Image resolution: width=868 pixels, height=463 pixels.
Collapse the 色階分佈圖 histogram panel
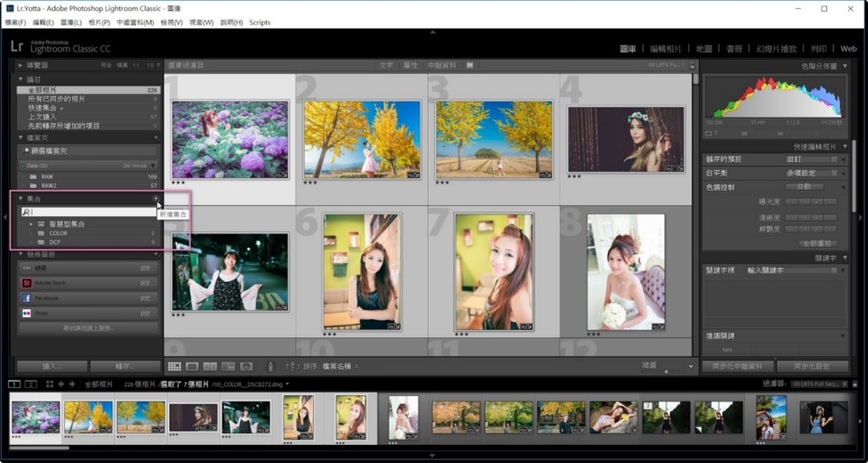tap(844, 66)
